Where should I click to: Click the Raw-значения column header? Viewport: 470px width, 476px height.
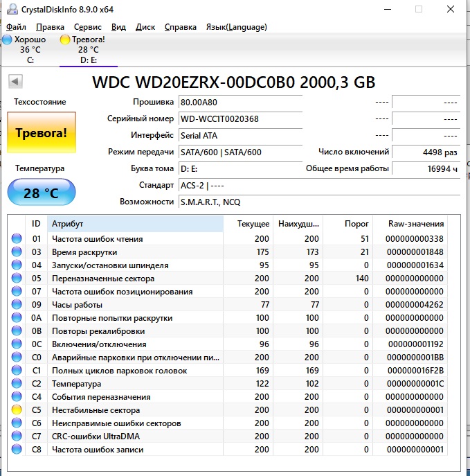pyautogui.click(x=417, y=224)
